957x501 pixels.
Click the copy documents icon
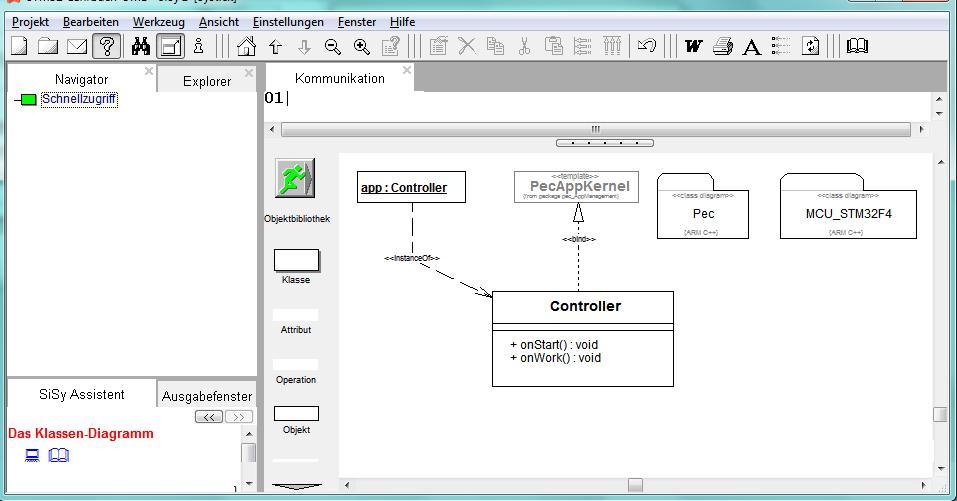point(495,46)
